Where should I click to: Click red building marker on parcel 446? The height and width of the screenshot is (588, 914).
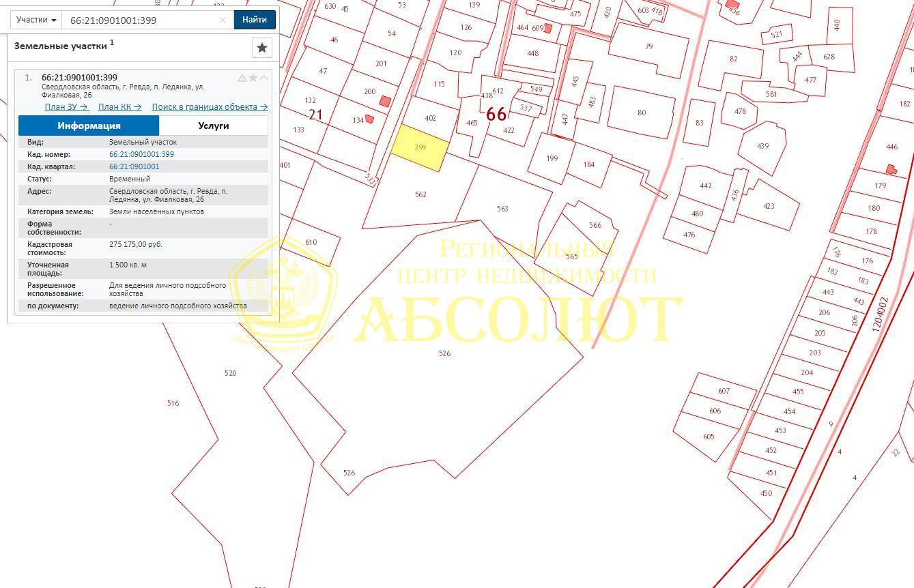[x=891, y=168]
